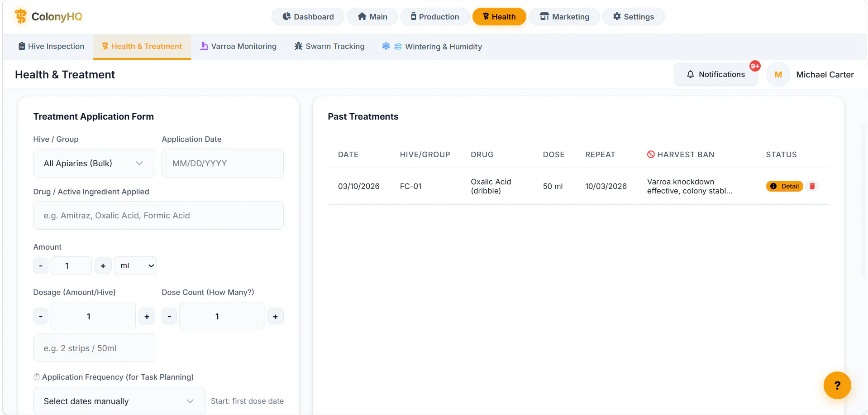Open the Production section

click(434, 17)
